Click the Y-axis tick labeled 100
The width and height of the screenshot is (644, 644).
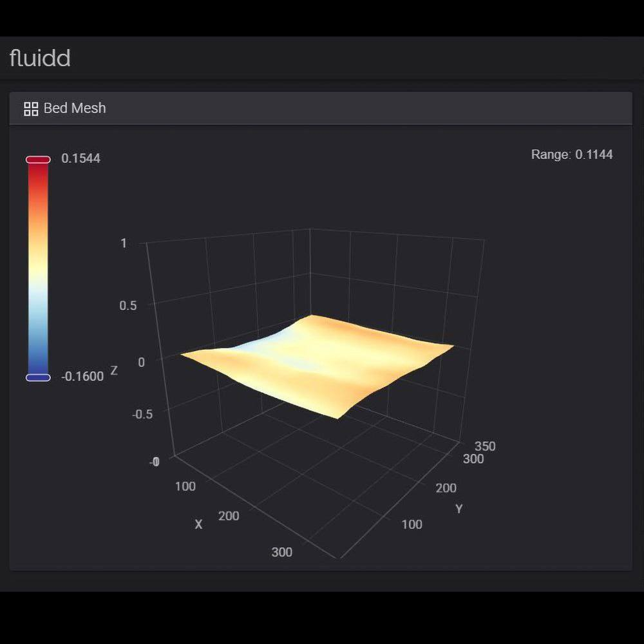pos(412,525)
